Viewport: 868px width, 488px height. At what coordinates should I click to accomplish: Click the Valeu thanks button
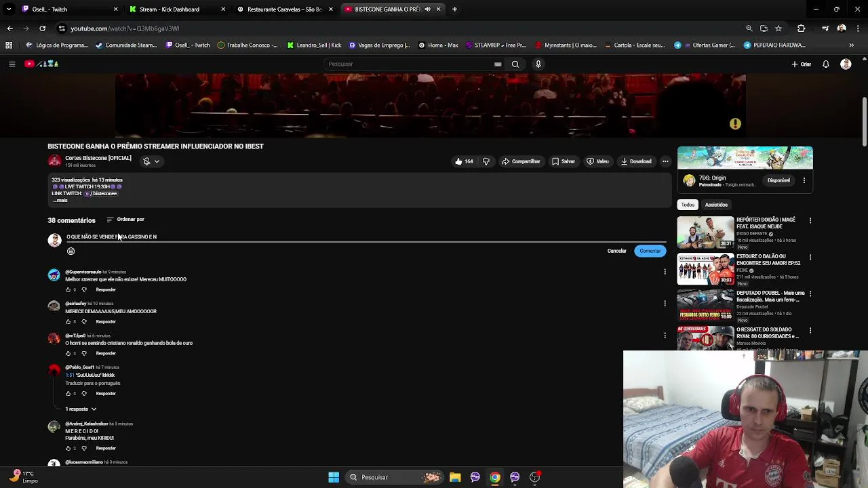[x=597, y=161]
